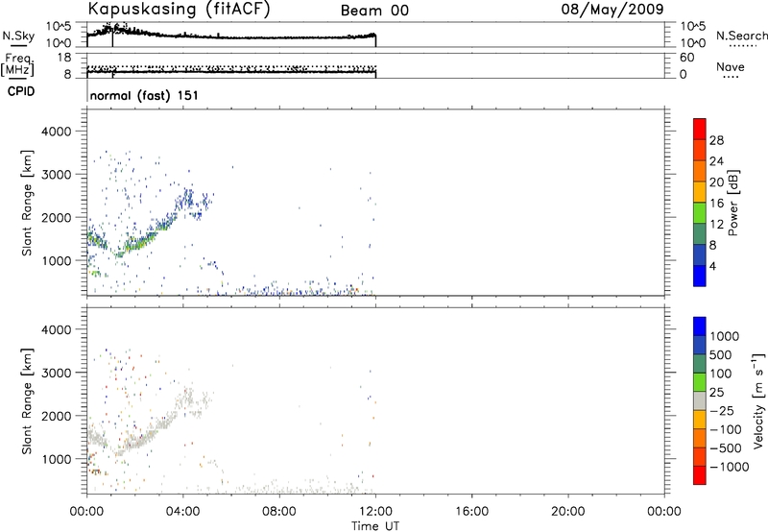
Task: Select the 20:00 time tick label
Action: coord(567,512)
